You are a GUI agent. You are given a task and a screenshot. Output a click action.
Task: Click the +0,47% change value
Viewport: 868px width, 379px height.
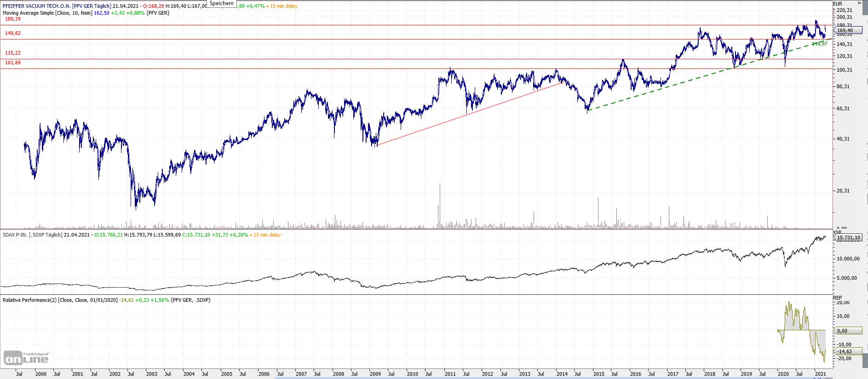coord(256,6)
